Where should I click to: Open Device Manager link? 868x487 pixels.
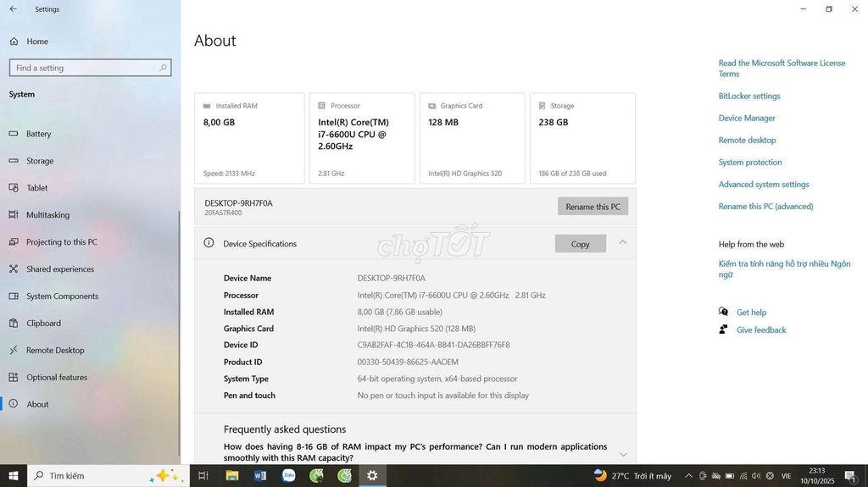tap(747, 118)
